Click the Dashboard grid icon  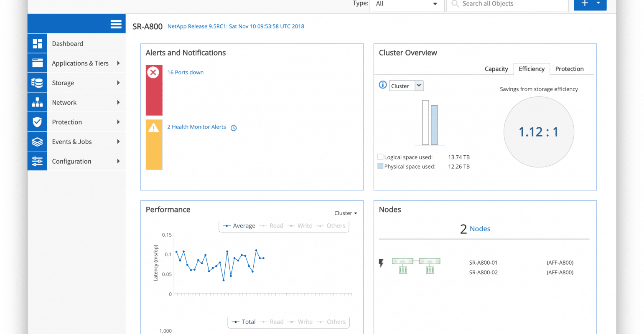click(37, 43)
